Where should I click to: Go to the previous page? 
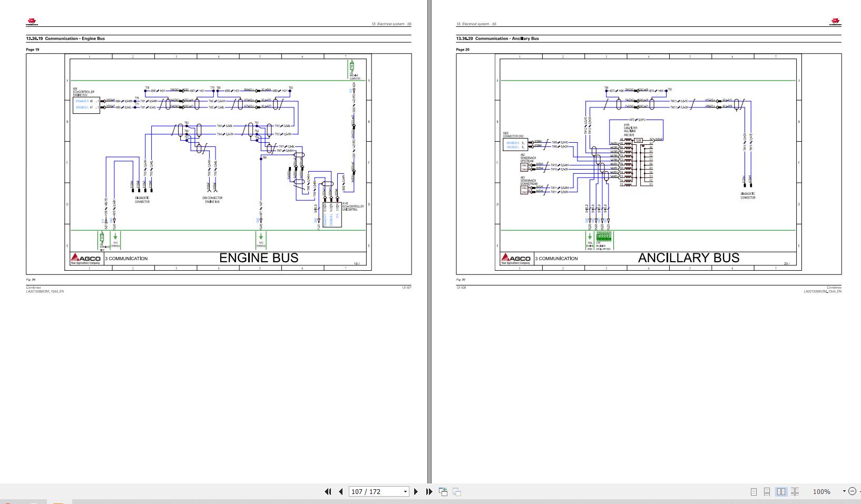pyautogui.click(x=340, y=491)
